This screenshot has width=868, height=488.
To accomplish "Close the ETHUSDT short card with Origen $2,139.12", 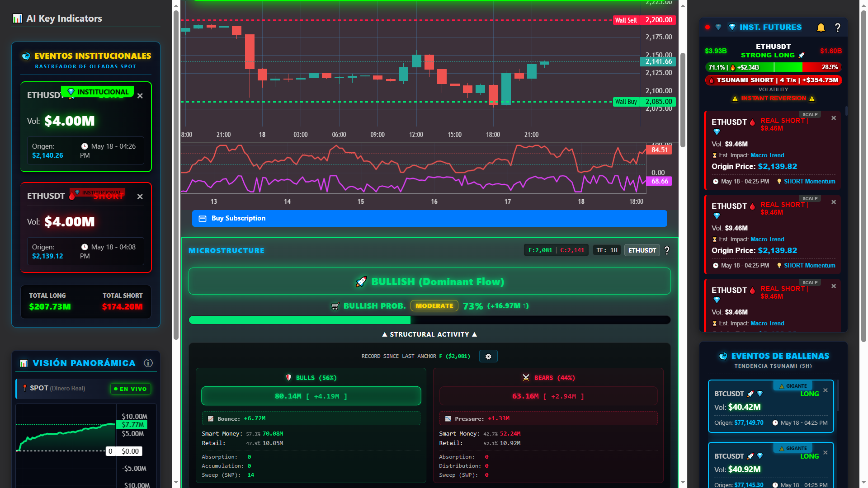I will 140,197.
